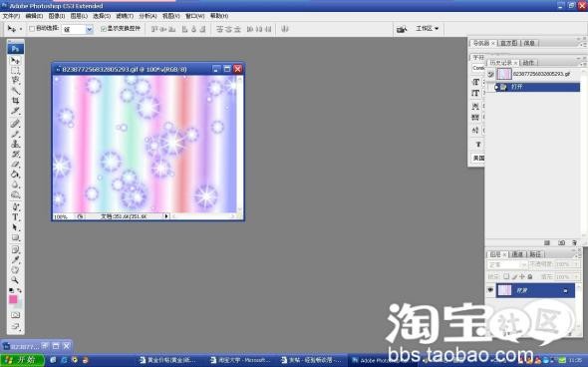
Task: Select the Crop tool in toolbox
Action: click(x=15, y=101)
